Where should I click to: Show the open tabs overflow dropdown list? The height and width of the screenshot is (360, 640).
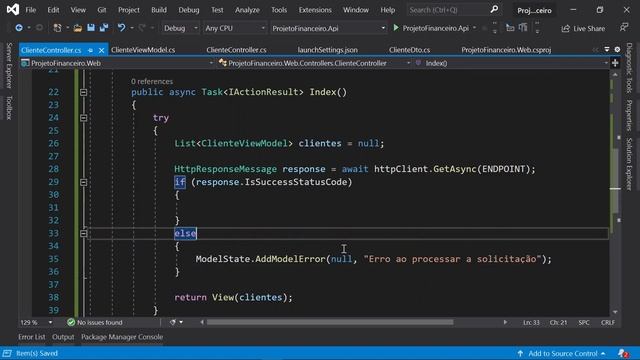point(607,49)
